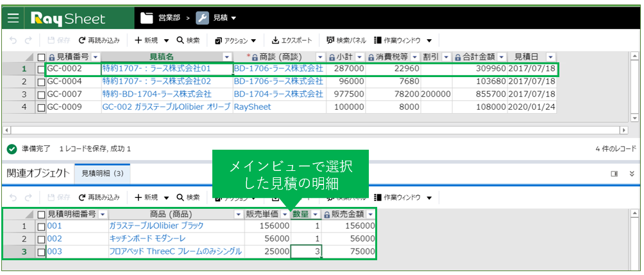The width and height of the screenshot is (644, 275).
Task: Click the select-all corner triangle of the 見積明細 grid
Action: tap(29, 215)
